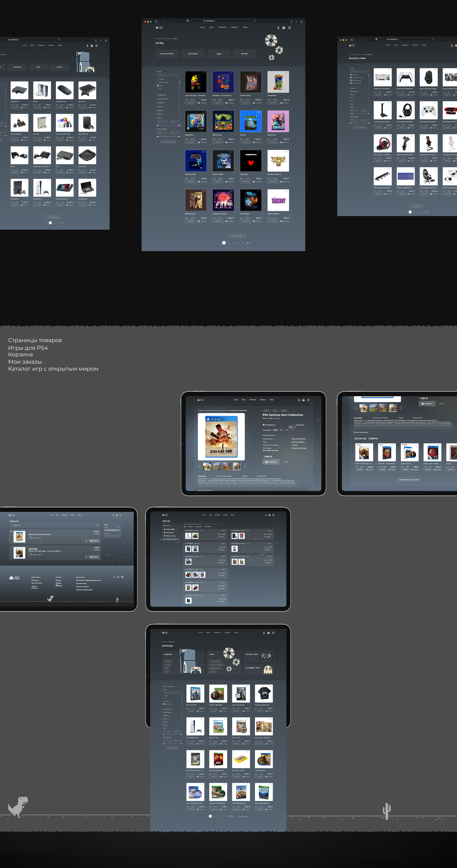Expand Виды продукции filter on Каталог tablet

181,686
